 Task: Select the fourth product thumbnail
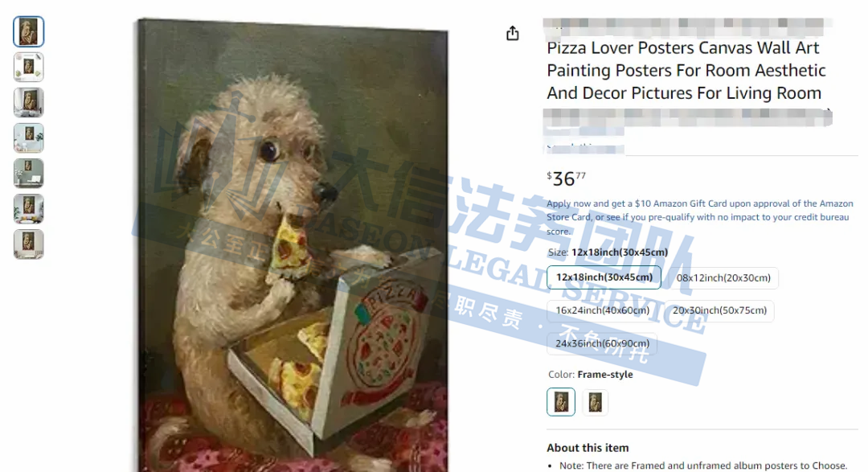click(x=29, y=138)
